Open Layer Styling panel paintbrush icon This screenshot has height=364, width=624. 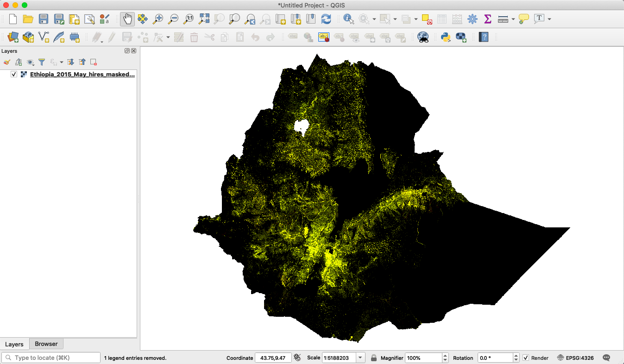click(x=7, y=62)
